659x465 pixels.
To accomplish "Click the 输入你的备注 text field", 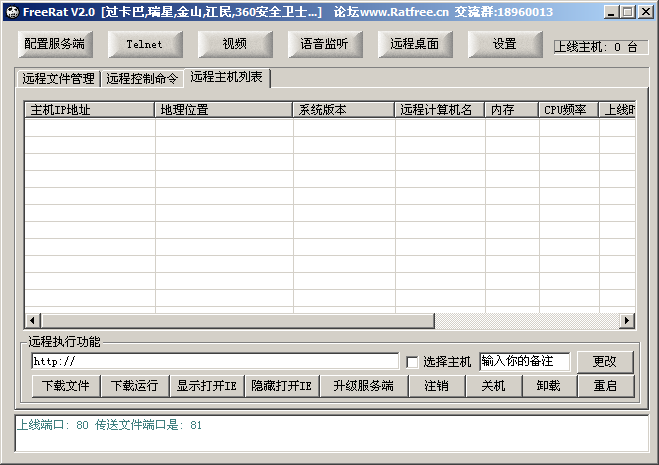I will pos(524,361).
